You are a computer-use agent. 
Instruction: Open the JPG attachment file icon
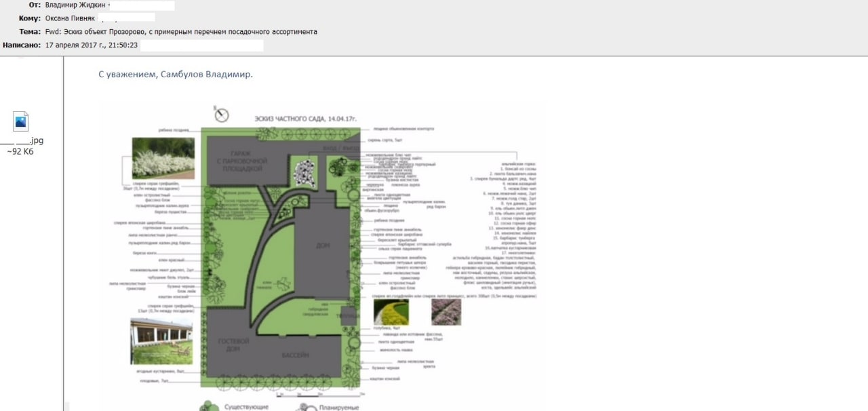tap(20, 121)
